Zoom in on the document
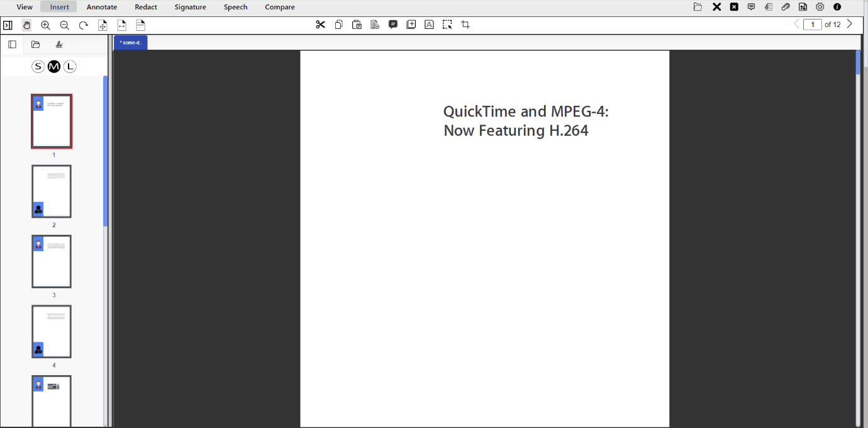Viewport: 868px width, 428px height. 45,25
